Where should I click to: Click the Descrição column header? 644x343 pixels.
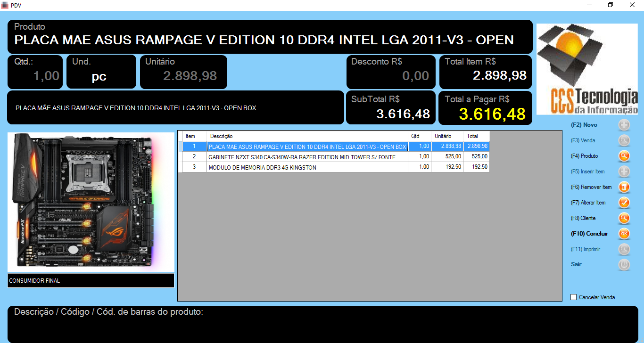307,136
